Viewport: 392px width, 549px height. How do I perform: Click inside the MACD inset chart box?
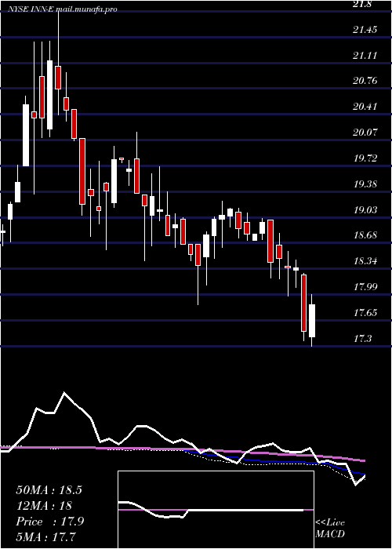216,510
